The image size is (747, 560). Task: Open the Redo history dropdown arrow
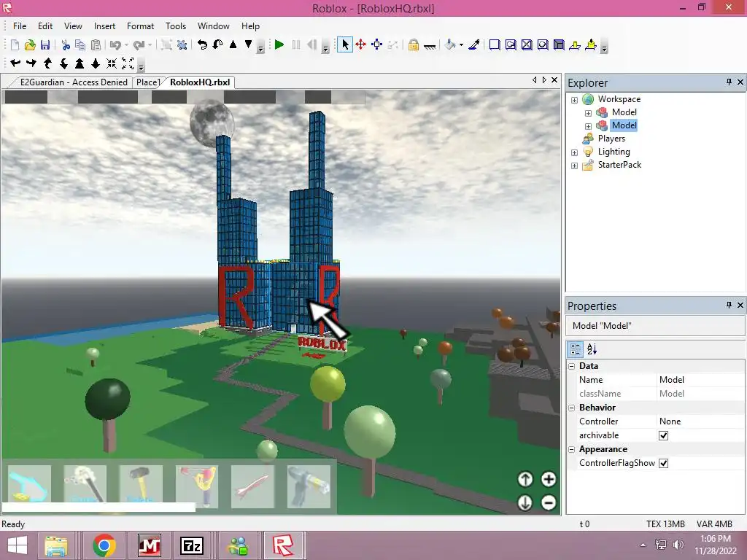(150, 45)
